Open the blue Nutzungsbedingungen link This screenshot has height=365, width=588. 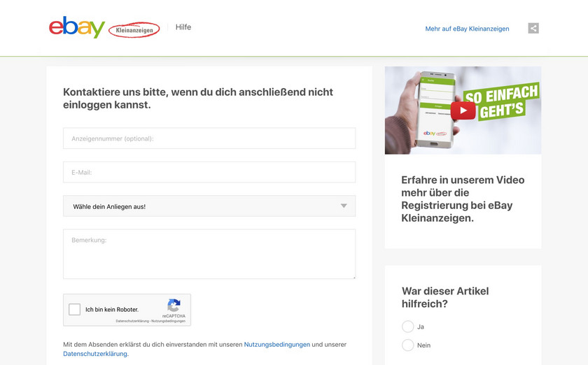coord(277,345)
